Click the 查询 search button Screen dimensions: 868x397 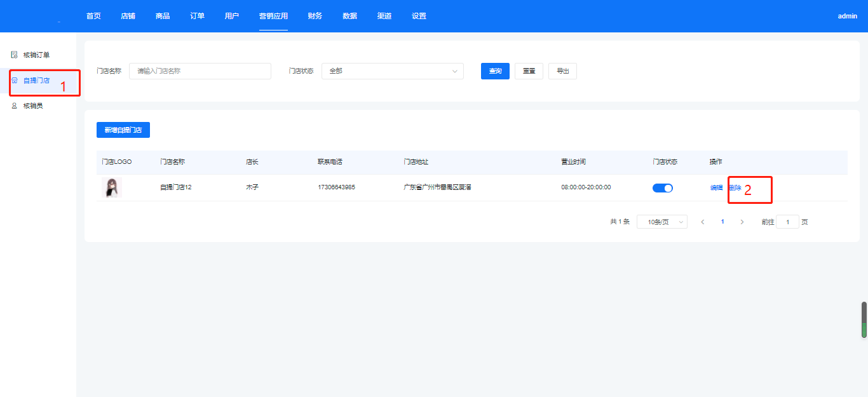(495, 71)
